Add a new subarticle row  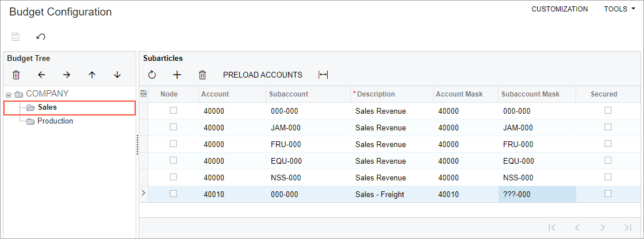177,75
